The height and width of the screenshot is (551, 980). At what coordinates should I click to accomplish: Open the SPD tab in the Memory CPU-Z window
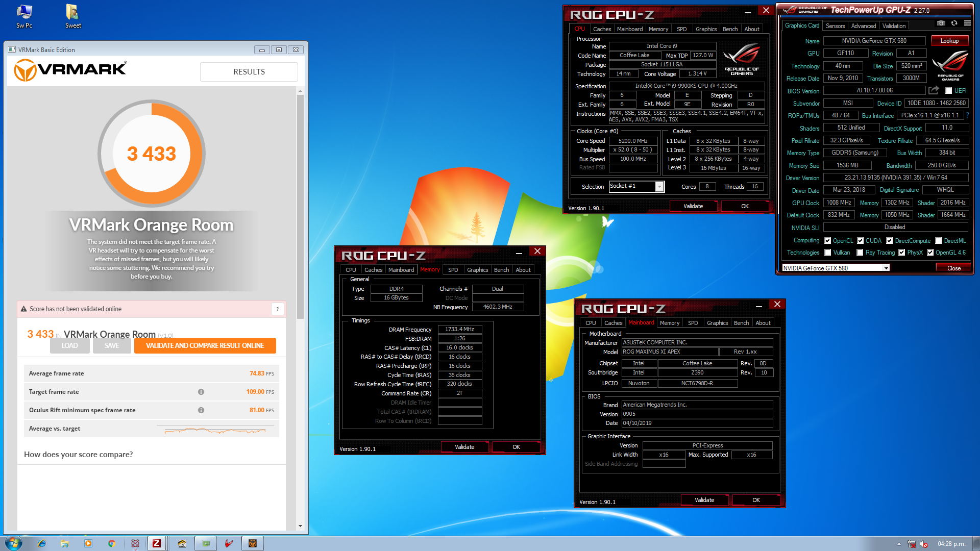point(453,270)
